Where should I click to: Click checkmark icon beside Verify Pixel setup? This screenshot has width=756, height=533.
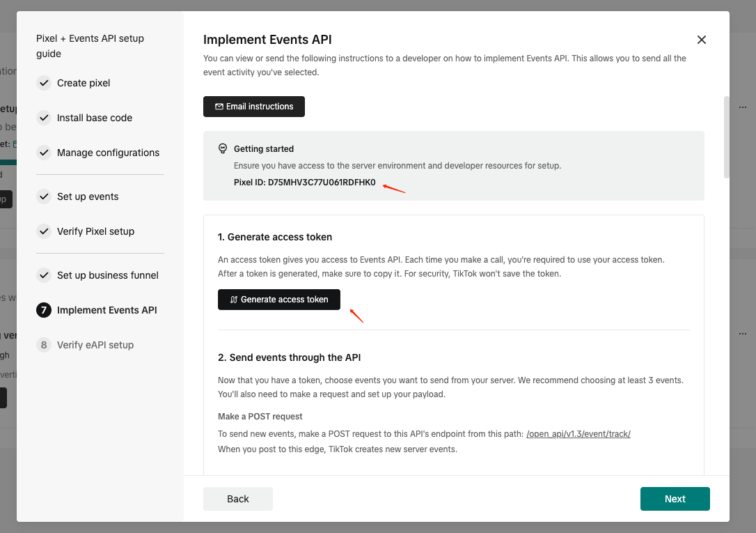(x=44, y=231)
